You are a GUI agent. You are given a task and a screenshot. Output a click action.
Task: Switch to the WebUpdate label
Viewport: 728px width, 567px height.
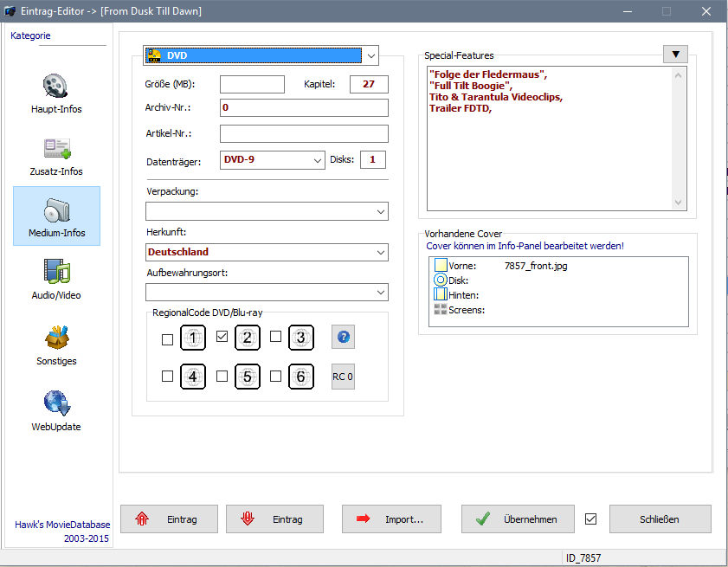(x=56, y=427)
